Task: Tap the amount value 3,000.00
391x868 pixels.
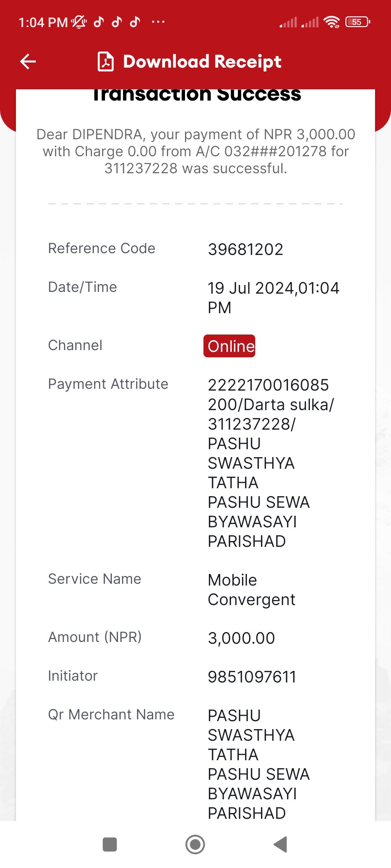Action: coord(241,638)
